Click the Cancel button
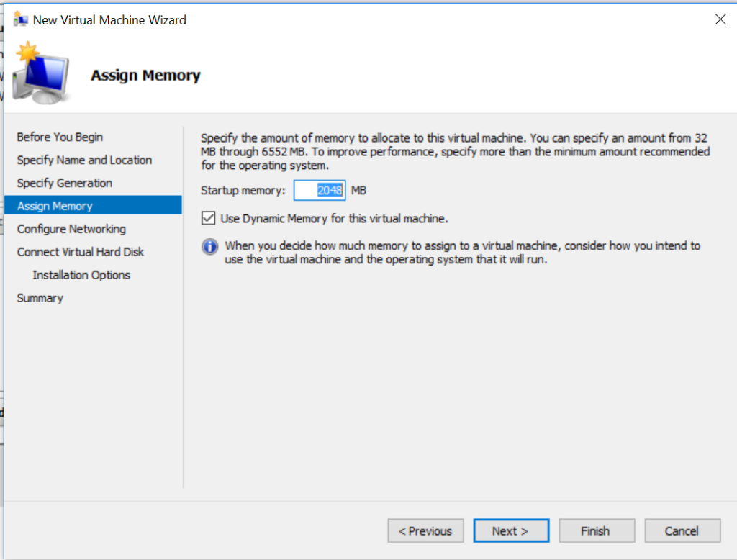 coord(682,530)
